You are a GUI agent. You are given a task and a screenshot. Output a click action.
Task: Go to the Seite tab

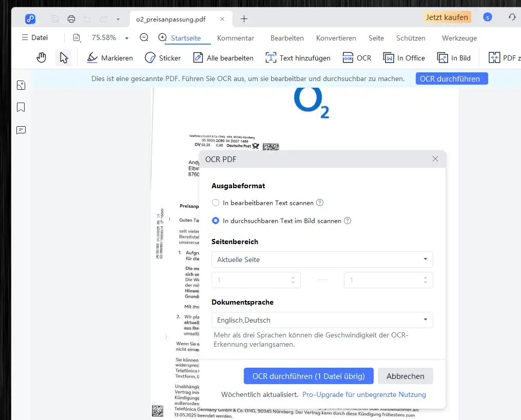click(x=376, y=38)
